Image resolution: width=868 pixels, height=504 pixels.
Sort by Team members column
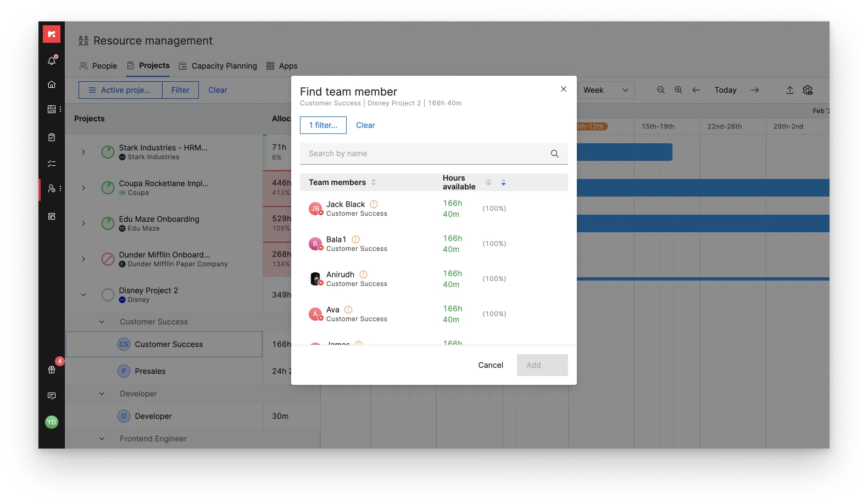click(x=374, y=182)
